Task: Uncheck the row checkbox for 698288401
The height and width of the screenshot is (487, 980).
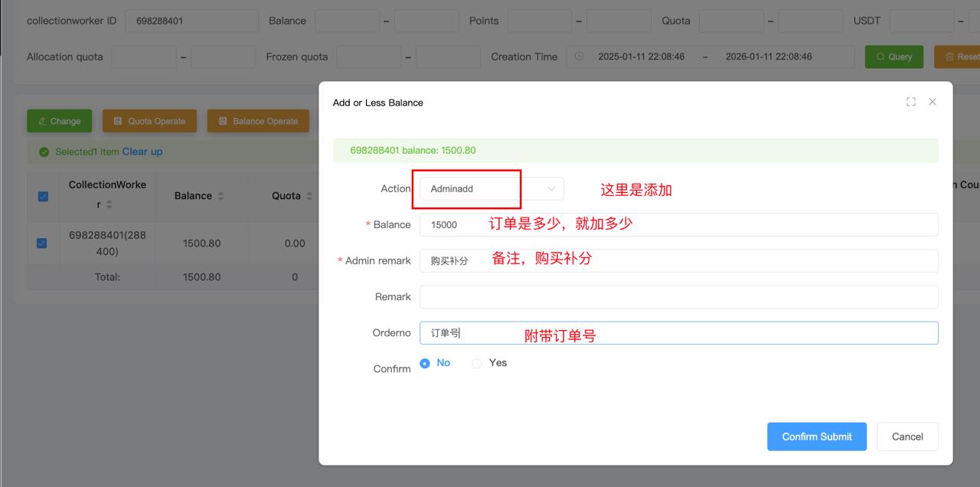Action: 42,243
